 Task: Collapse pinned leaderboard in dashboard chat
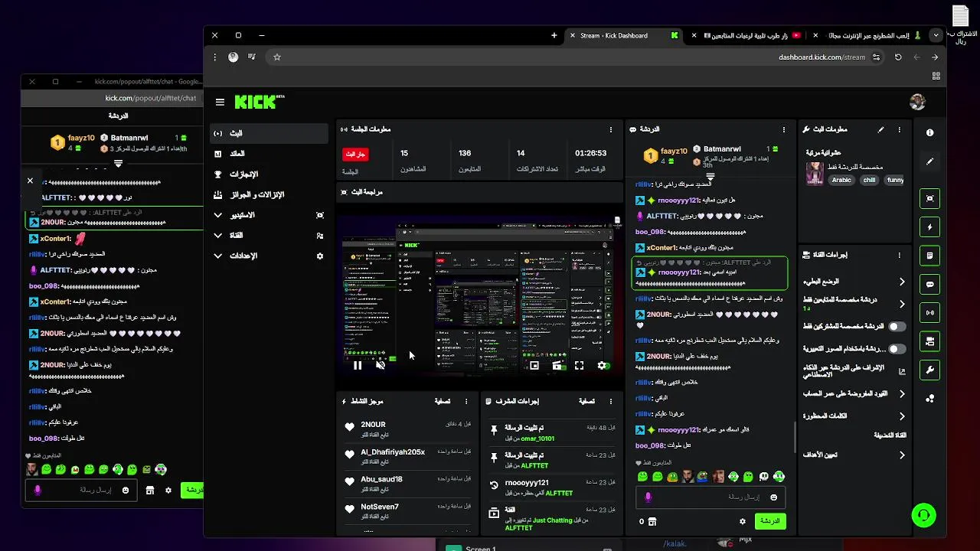point(710,176)
